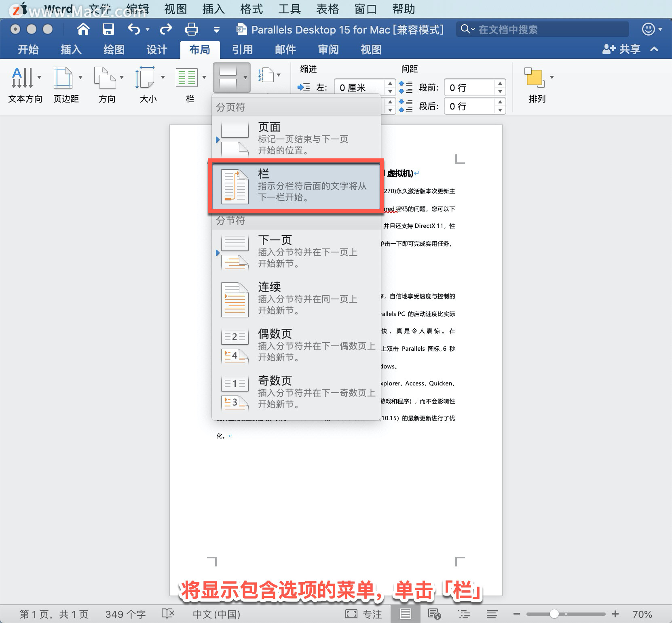Image resolution: width=672 pixels, height=623 pixels.
Task: Print document using printer icon
Action: [x=191, y=29]
